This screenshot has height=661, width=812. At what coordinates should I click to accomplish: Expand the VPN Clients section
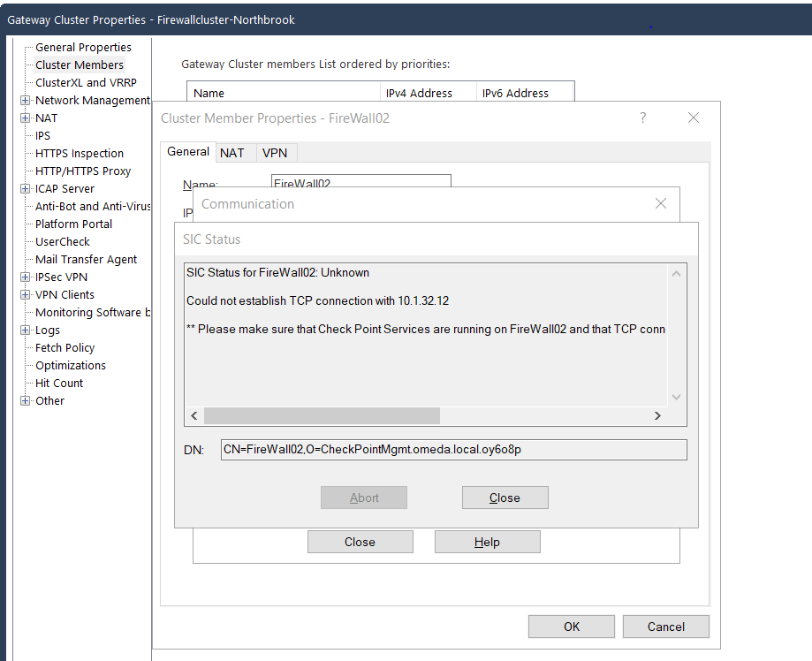(x=25, y=294)
